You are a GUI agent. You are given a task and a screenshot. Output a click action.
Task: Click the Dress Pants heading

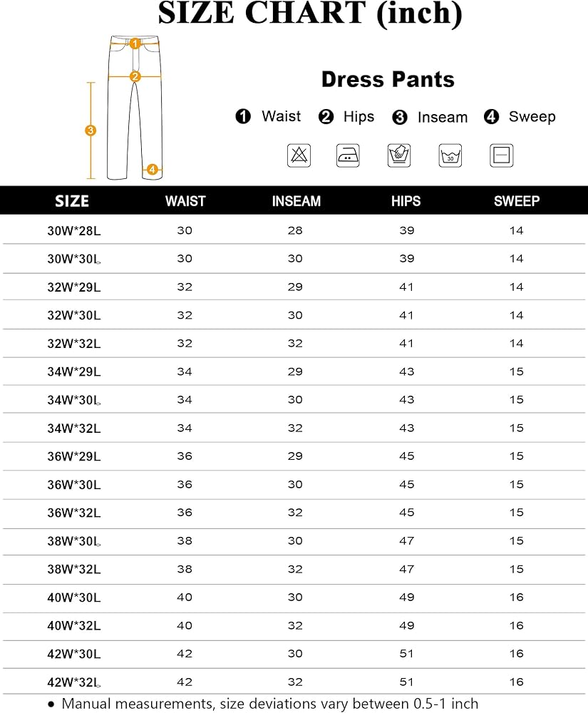point(388,79)
